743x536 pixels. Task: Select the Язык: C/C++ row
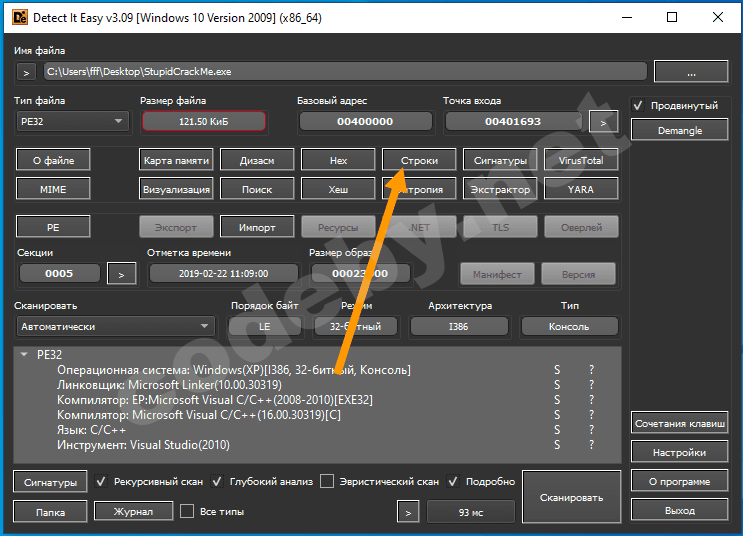click(317, 430)
